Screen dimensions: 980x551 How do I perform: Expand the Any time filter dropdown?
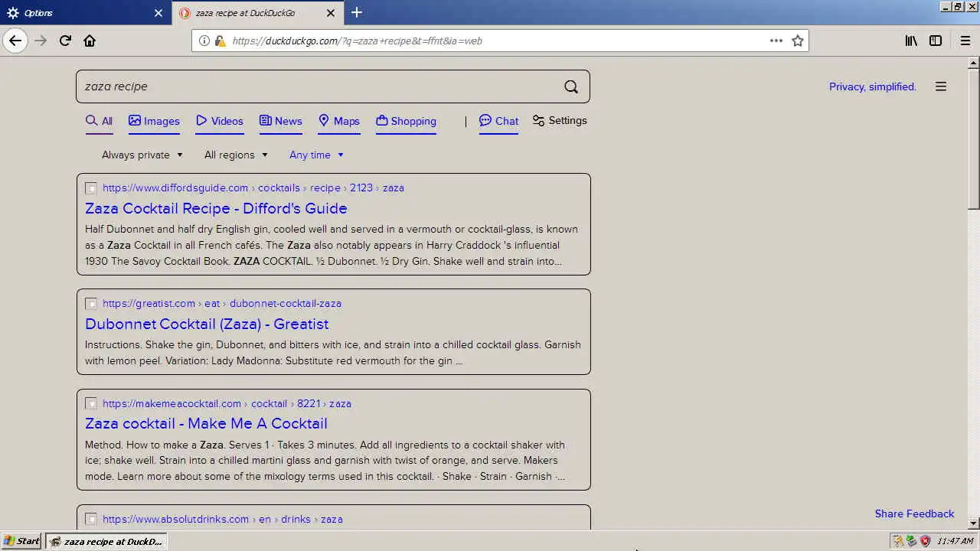coord(316,155)
